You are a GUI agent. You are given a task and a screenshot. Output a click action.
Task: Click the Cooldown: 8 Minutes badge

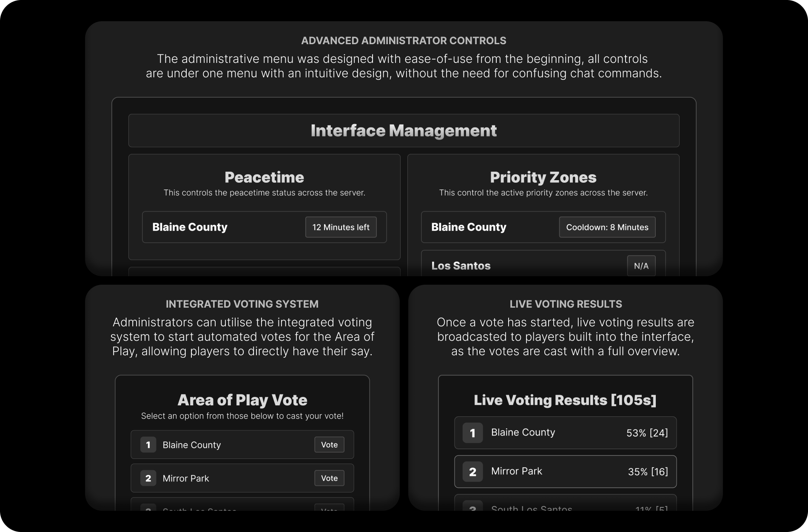coord(607,227)
